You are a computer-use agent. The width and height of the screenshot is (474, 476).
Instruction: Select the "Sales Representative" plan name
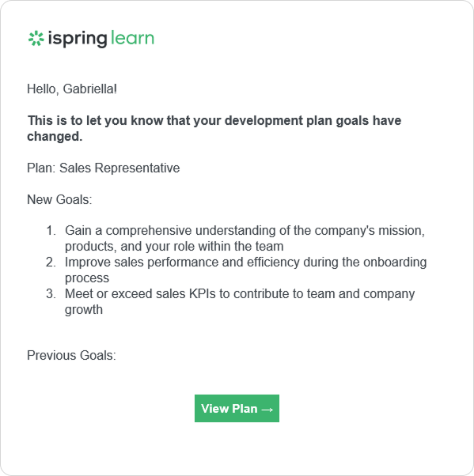pos(119,168)
